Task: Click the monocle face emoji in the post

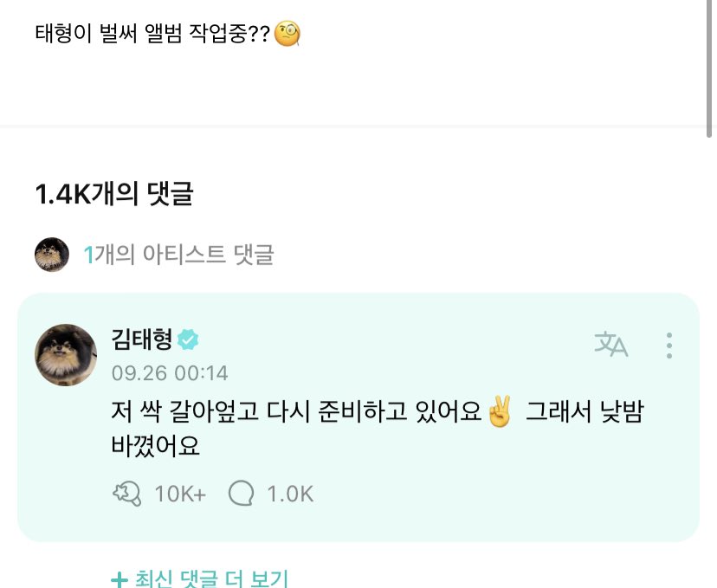Action: click(x=287, y=35)
